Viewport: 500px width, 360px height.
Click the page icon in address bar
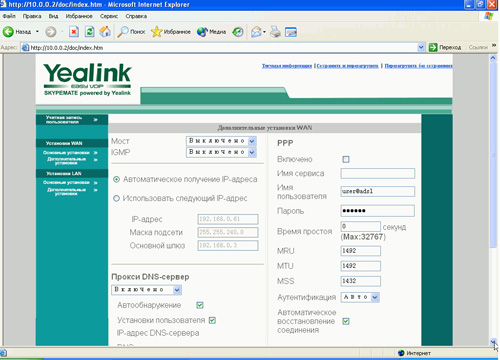tap(25, 48)
